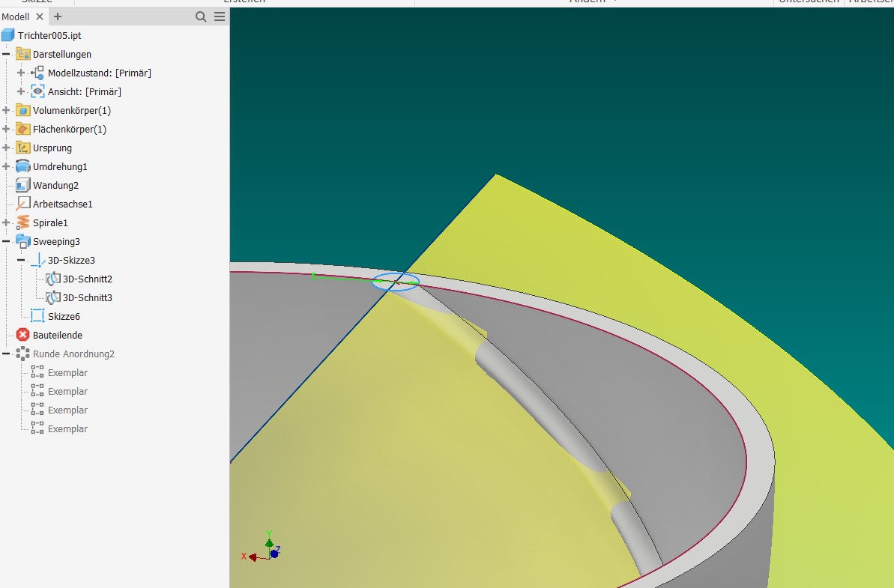Expand the Flächenkörper(1) node
The height and width of the screenshot is (588, 894).
click(6, 130)
